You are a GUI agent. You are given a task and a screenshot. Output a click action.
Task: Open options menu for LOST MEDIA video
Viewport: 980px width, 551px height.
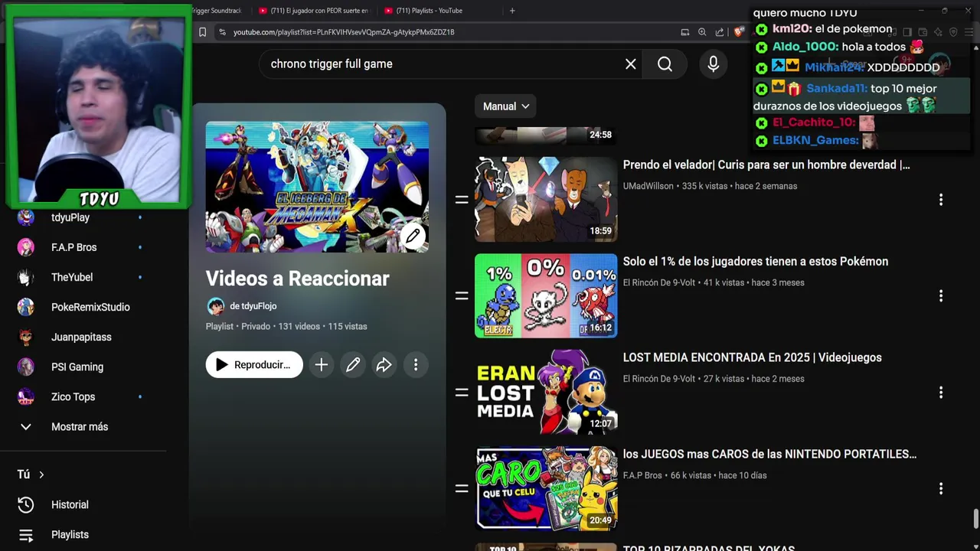(x=941, y=393)
